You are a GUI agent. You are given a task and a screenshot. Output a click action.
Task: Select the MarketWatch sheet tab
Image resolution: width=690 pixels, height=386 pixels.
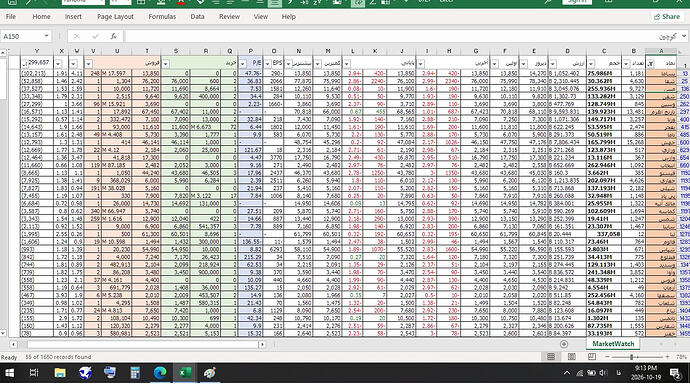tap(613, 344)
